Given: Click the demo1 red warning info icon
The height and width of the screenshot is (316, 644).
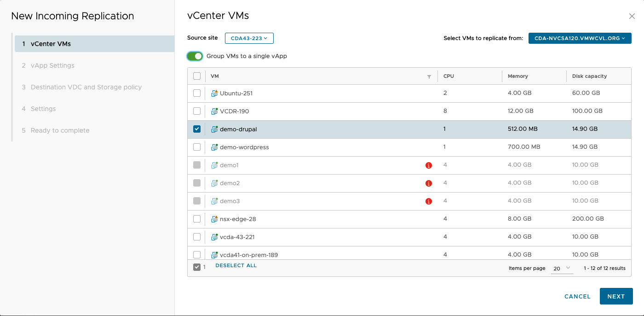Looking at the screenshot, I should point(429,165).
